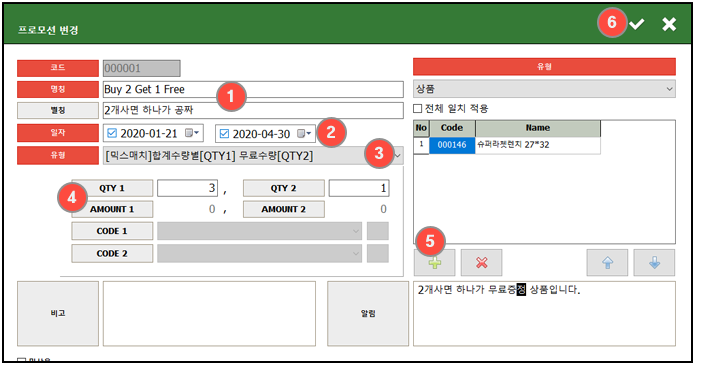Move product down with the blue down arrow
Viewport: 723px width, 366px height.
(x=654, y=263)
